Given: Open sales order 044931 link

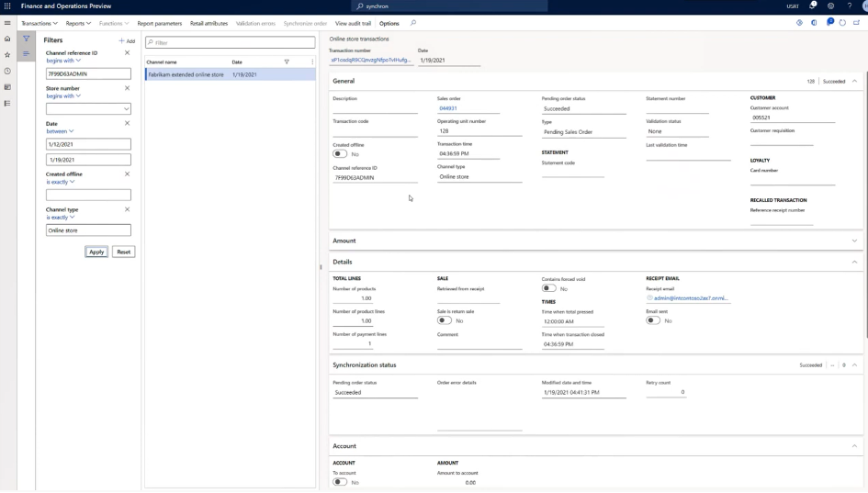Looking at the screenshot, I should (x=448, y=108).
